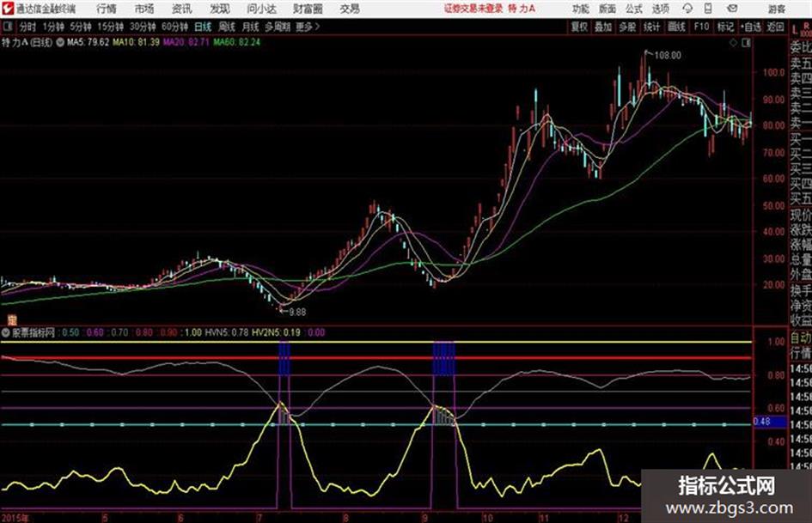812x523 pixels.
Task: Click the 108.00 high price label
Action: pyautogui.click(x=668, y=56)
